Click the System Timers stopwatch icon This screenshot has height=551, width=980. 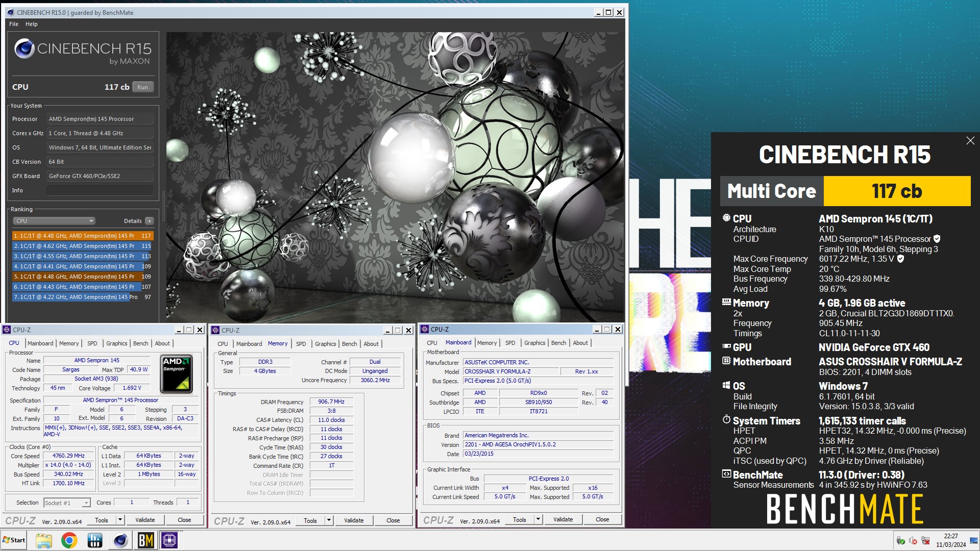click(726, 419)
